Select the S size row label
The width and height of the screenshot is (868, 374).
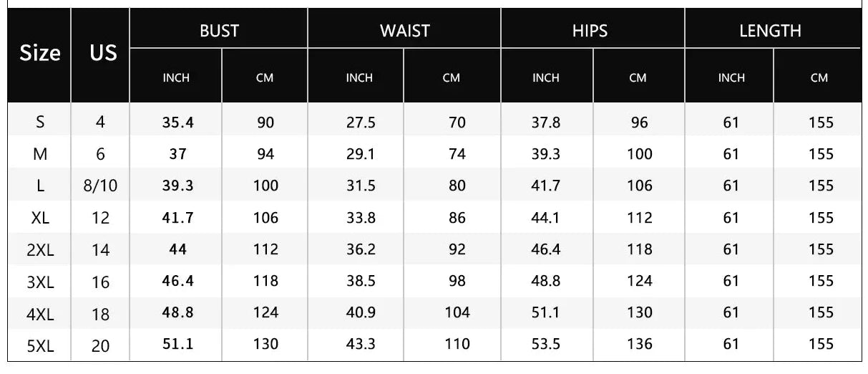click(x=40, y=123)
